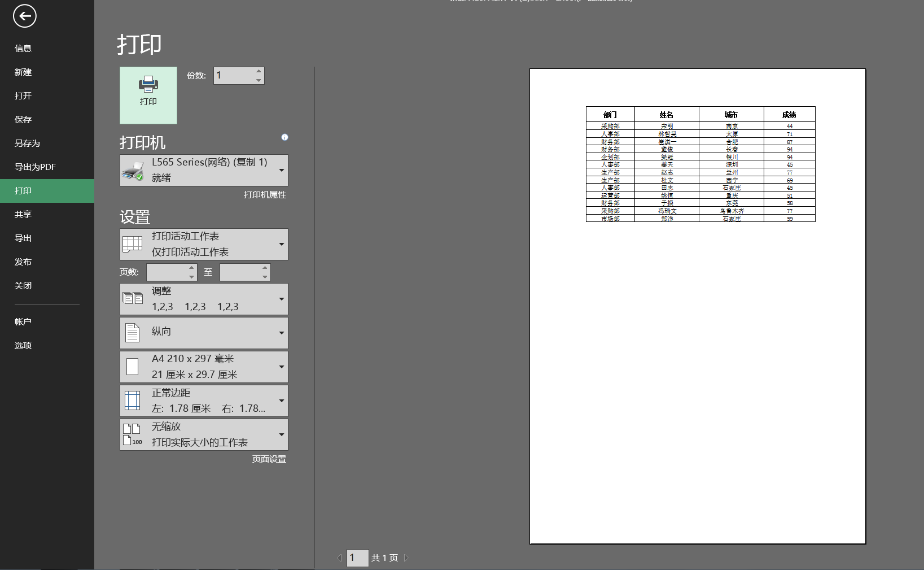
Task: Click the starting page number field
Action: coord(167,272)
